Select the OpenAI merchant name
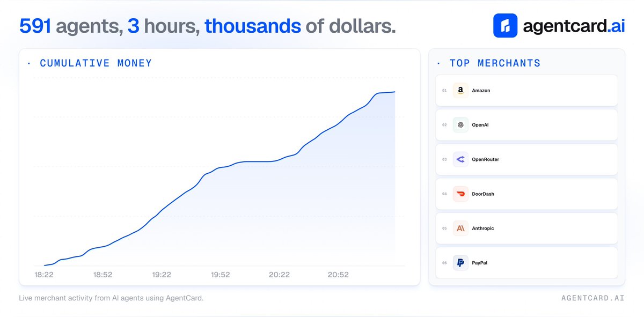 point(480,125)
